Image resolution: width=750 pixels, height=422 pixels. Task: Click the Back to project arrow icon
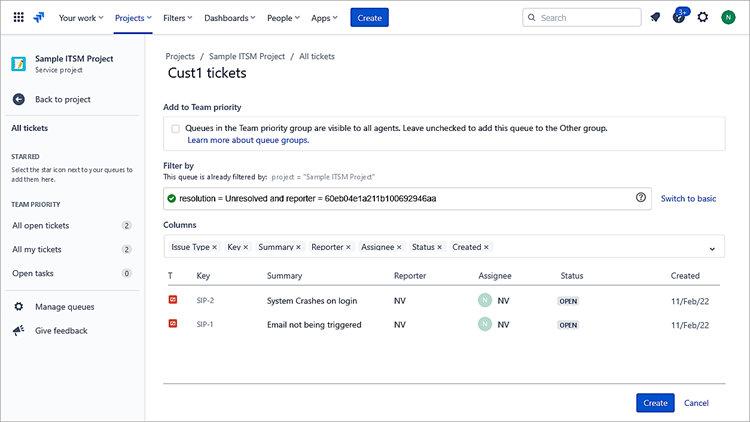pyautogui.click(x=18, y=99)
